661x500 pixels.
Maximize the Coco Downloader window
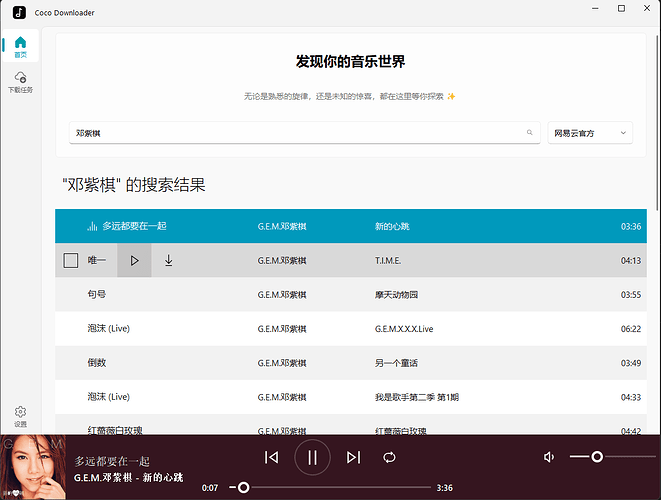point(621,8)
